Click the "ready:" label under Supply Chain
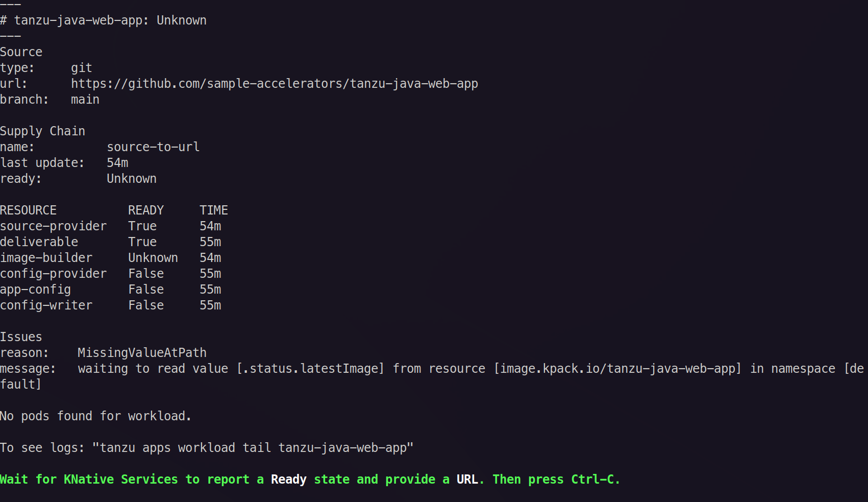868x502 pixels. click(21, 179)
